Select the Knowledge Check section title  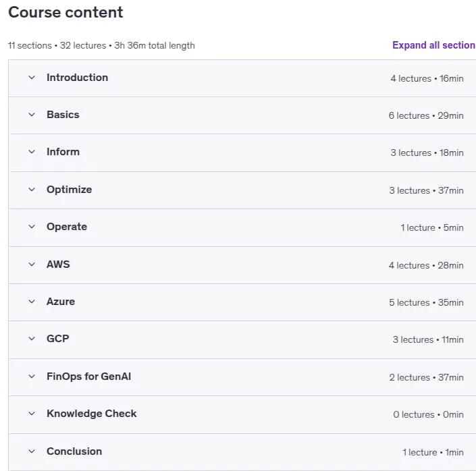coord(92,414)
